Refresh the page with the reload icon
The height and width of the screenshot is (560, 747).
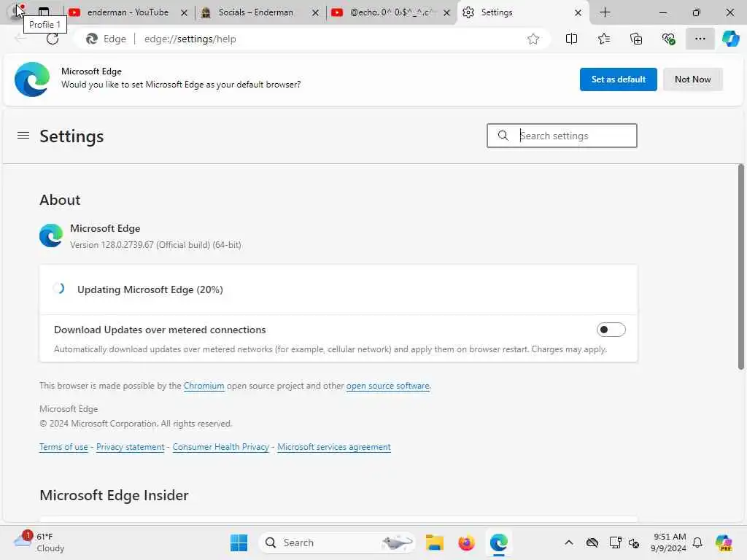click(x=53, y=39)
